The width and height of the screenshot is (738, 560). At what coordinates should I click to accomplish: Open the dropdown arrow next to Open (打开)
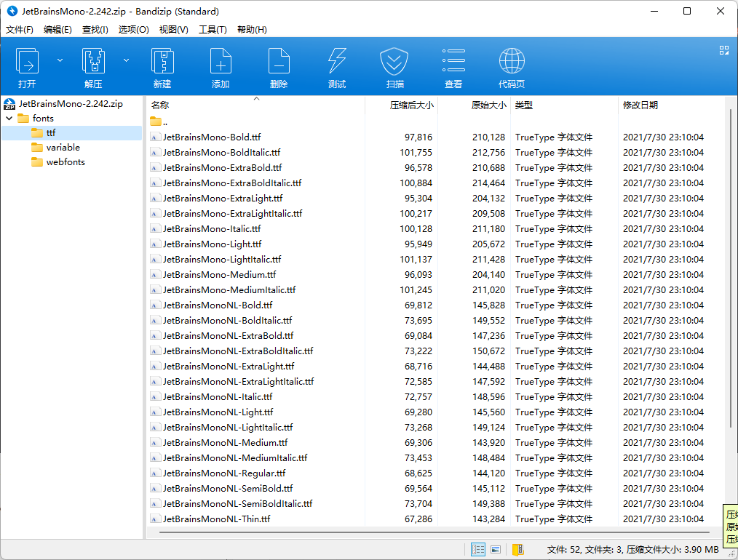pyautogui.click(x=60, y=60)
